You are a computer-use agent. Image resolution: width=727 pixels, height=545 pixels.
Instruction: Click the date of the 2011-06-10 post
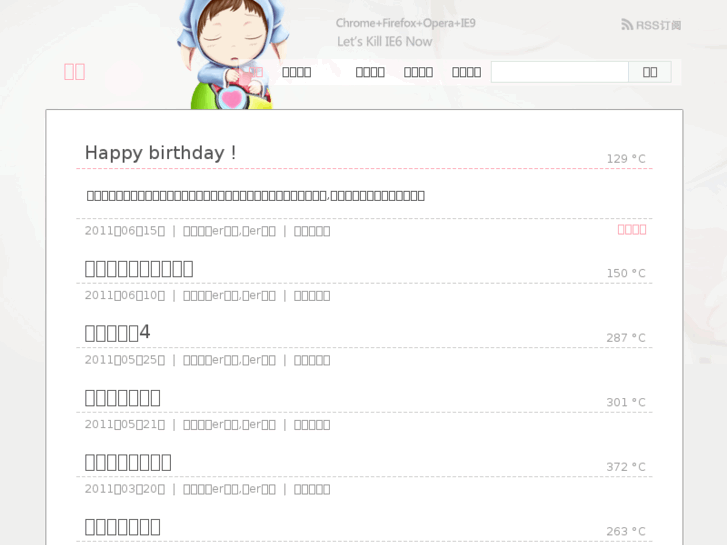[x=125, y=295]
